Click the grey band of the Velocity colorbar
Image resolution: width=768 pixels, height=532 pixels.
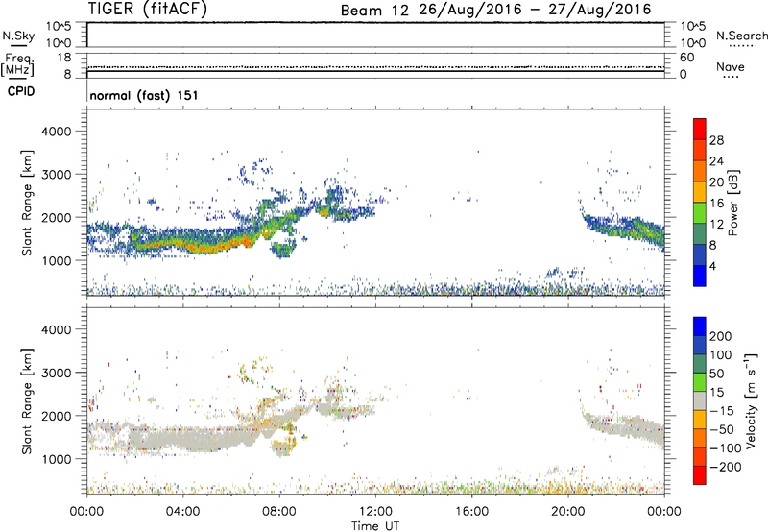[x=699, y=400]
